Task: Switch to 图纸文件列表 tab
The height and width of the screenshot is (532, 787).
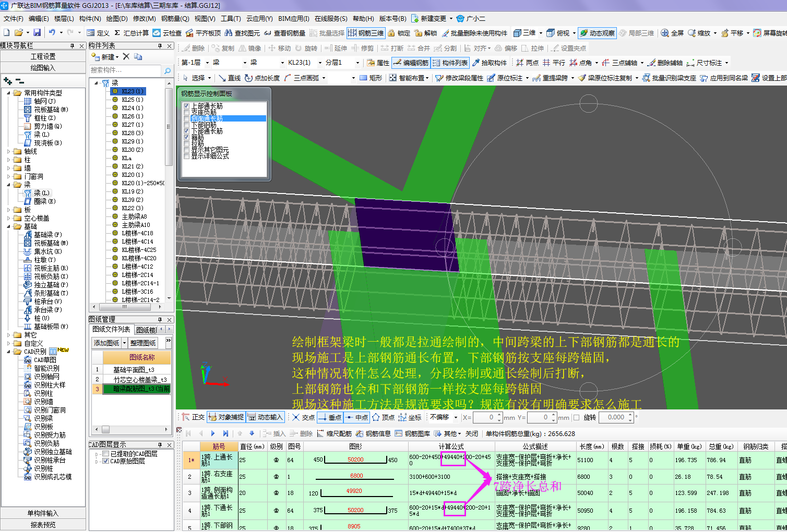Action: [x=111, y=329]
